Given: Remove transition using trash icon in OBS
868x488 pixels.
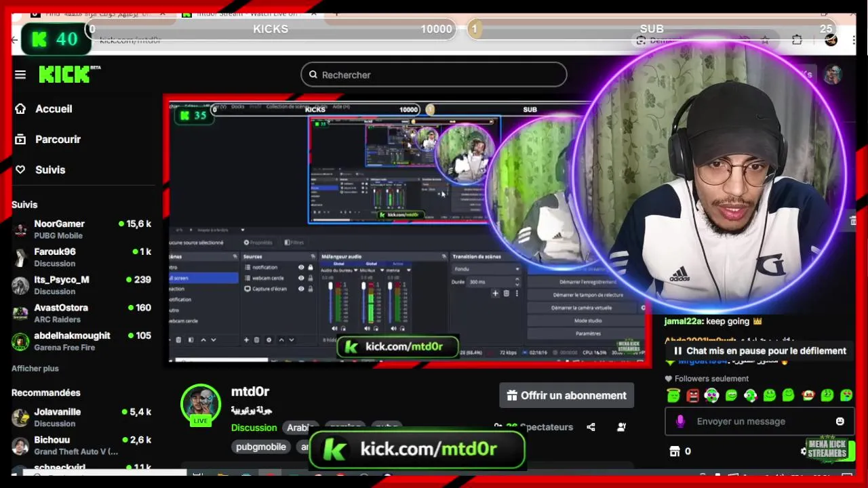Looking at the screenshot, I should 506,293.
